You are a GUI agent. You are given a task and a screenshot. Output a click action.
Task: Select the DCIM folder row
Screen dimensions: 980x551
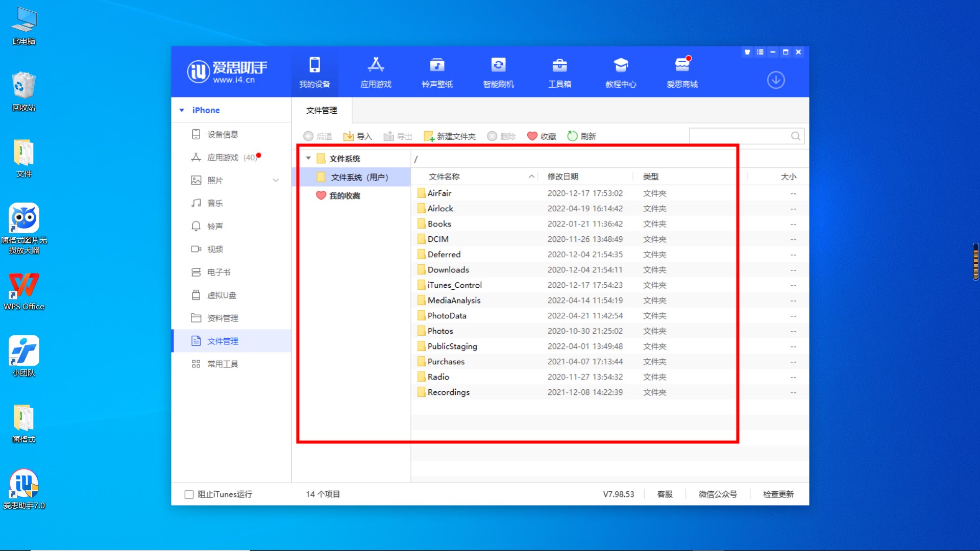click(438, 239)
